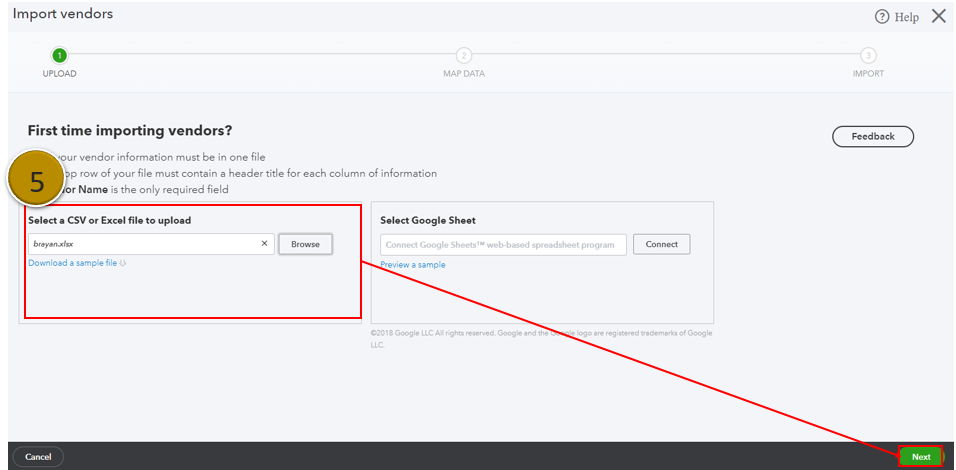This screenshot has width=956, height=470.
Task: Go to the MAP DATA step label
Action: tap(464, 74)
